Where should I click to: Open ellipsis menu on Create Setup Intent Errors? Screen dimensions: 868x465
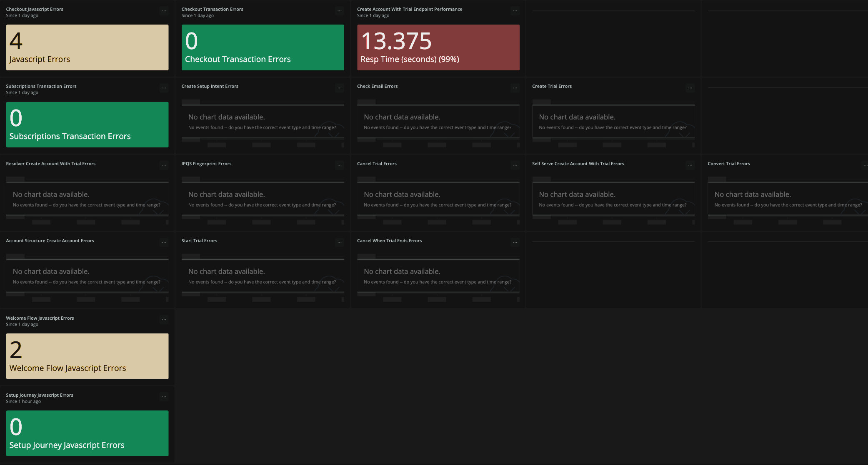(340, 88)
